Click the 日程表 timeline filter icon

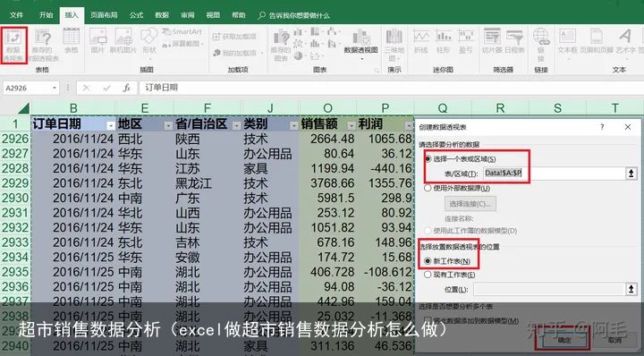pos(514,41)
